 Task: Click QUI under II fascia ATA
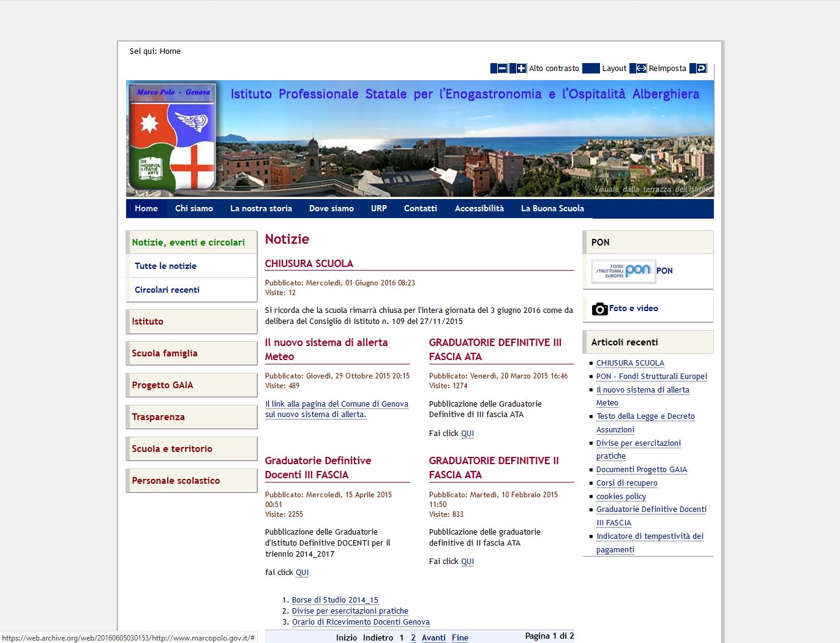click(468, 561)
